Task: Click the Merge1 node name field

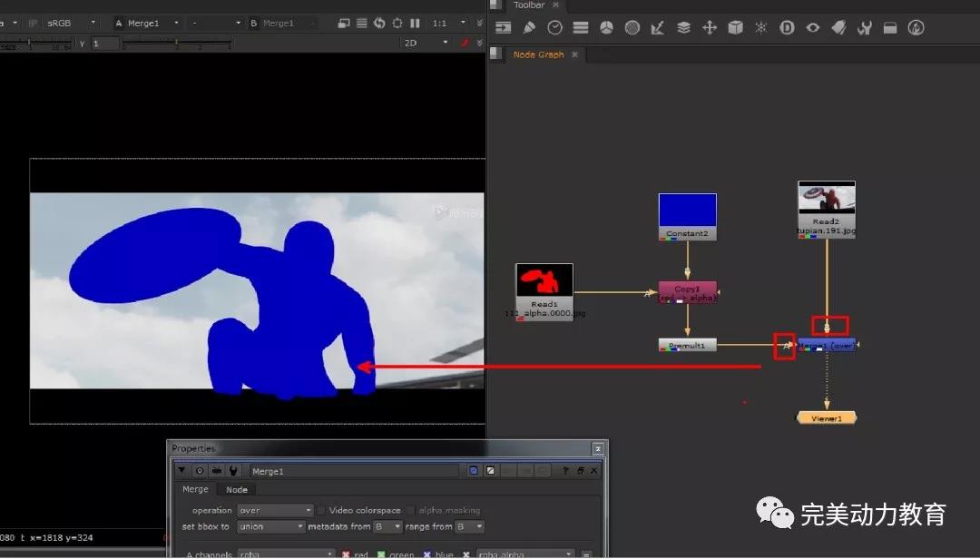Action: [x=355, y=471]
